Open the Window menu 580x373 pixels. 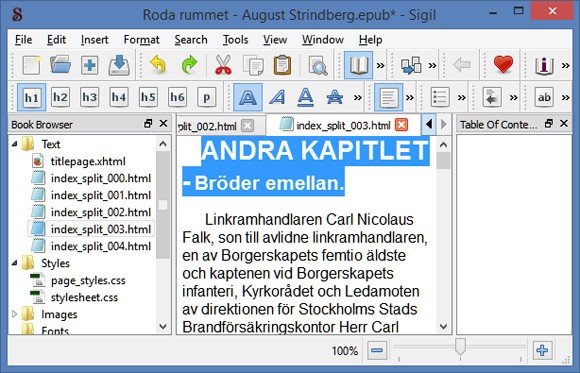(323, 40)
